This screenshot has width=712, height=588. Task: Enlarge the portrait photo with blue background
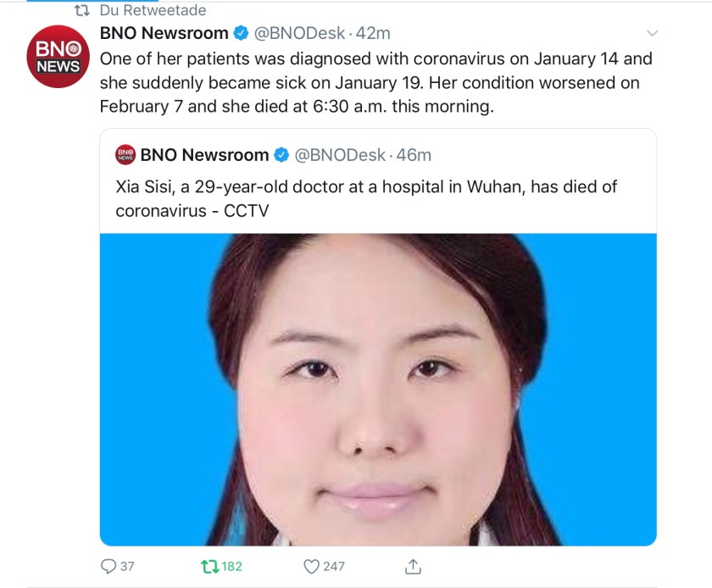pos(378,390)
